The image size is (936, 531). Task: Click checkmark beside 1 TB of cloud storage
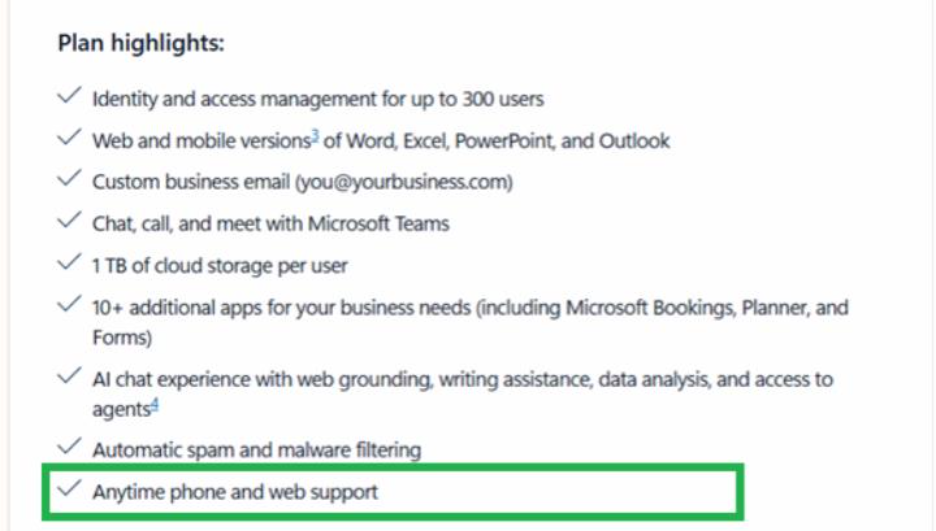tap(69, 263)
